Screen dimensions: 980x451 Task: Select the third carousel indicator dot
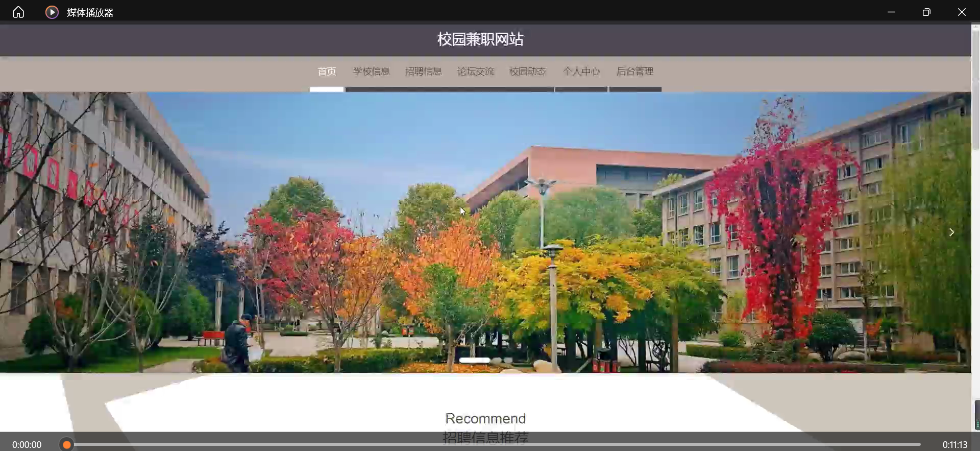click(508, 360)
